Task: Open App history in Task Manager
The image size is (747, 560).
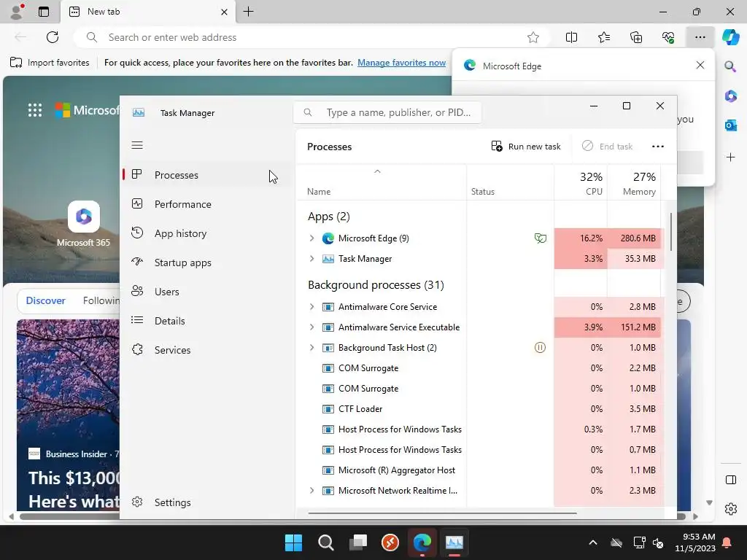Action: point(207,233)
